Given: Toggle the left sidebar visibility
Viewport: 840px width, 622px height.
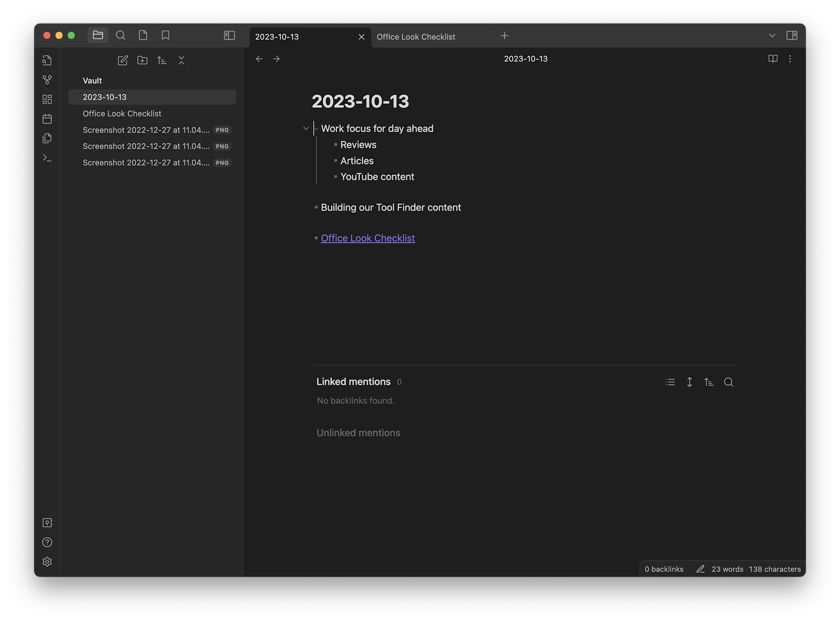Looking at the screenshot, I should [229, 35].
